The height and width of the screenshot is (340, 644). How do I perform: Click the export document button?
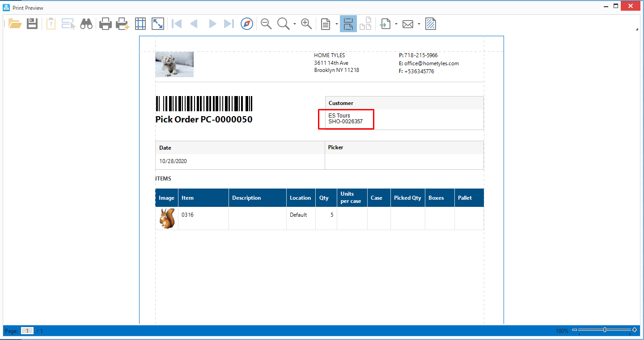pyautogui.click(x=385, y=24)
